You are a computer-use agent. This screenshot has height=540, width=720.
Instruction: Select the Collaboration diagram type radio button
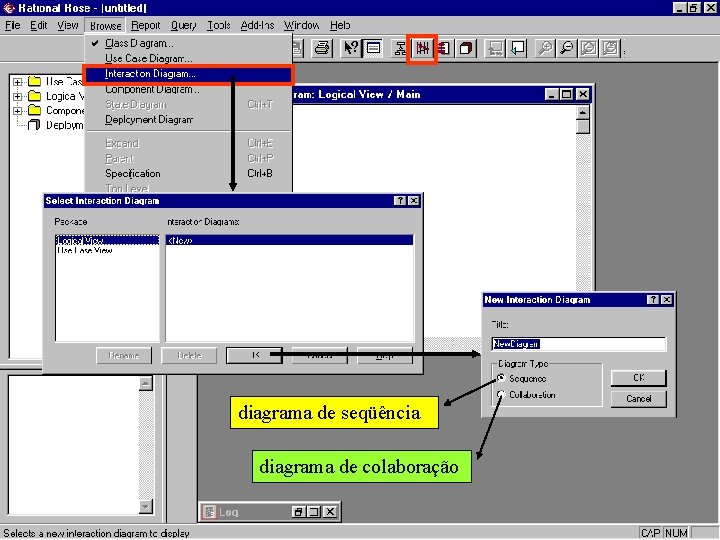coord(501,394)
